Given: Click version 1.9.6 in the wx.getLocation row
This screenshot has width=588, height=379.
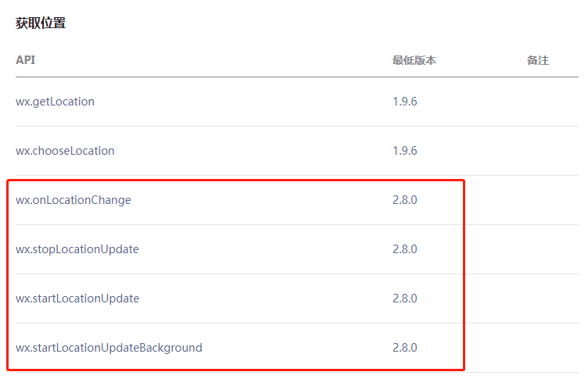Looking at the screenshot, I should pos(404,102).
